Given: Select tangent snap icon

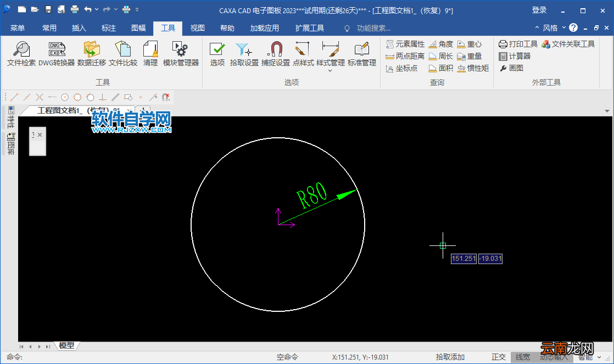Looking at the screenshot, I should (x=90, y=97).
